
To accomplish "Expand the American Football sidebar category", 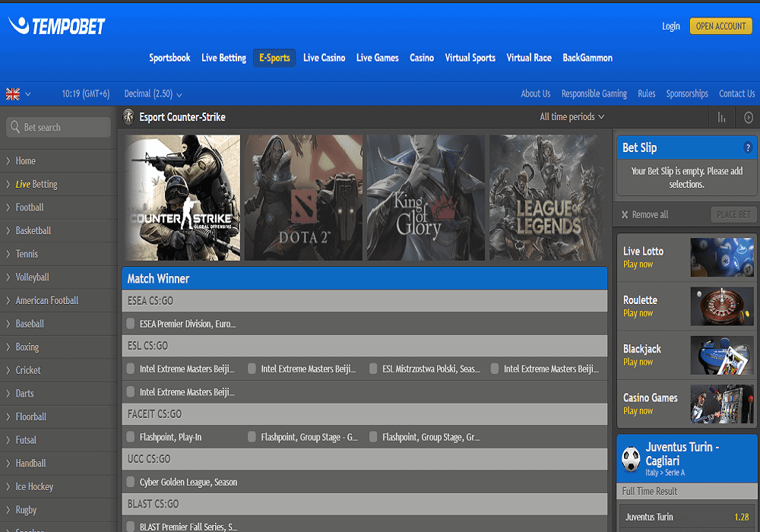I will [x=59, y=300].
